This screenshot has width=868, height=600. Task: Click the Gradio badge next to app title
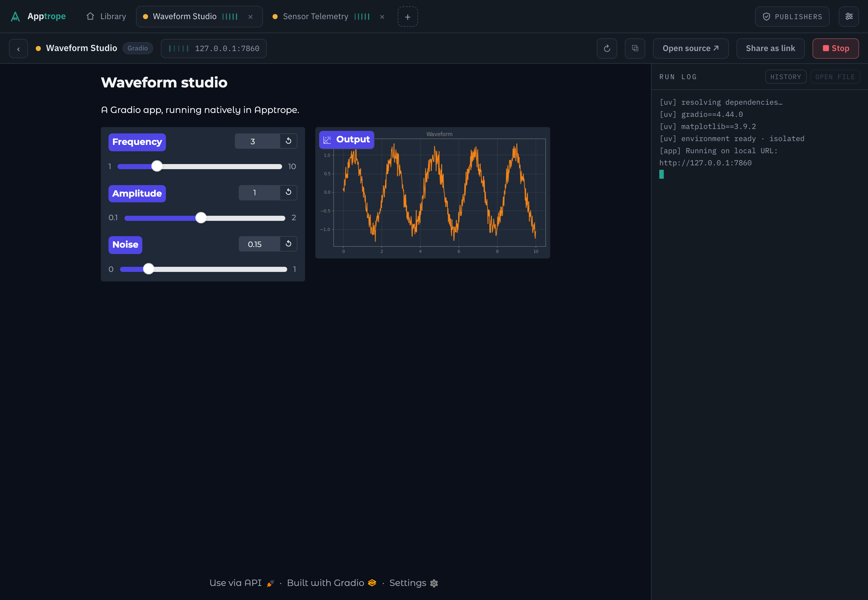[138, 48]
